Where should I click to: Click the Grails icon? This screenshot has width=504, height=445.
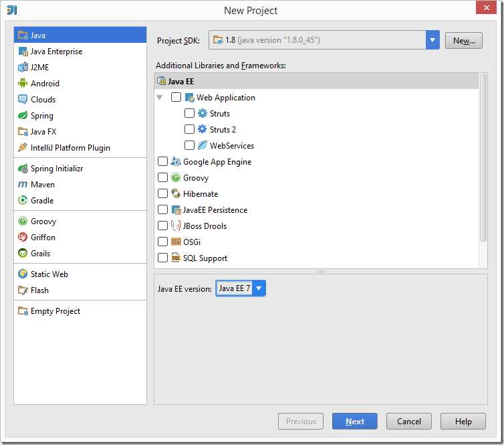click(x=23, y=253)
